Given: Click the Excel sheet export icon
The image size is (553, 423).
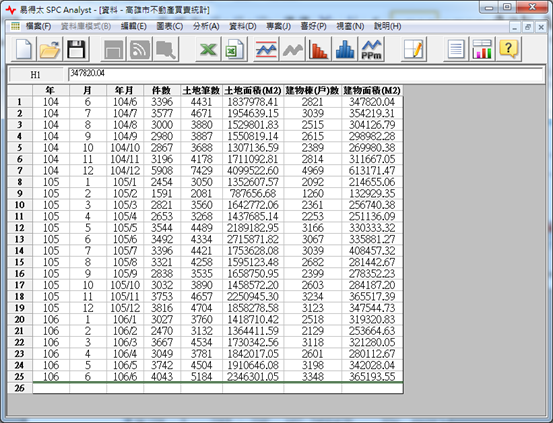Looking at the screenshot, I should coord(235,49).
